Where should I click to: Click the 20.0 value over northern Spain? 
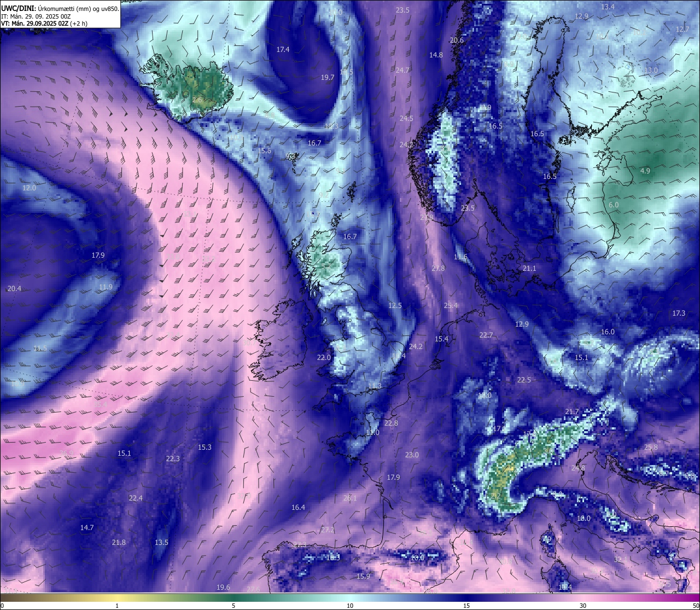(x=417, y=557)
